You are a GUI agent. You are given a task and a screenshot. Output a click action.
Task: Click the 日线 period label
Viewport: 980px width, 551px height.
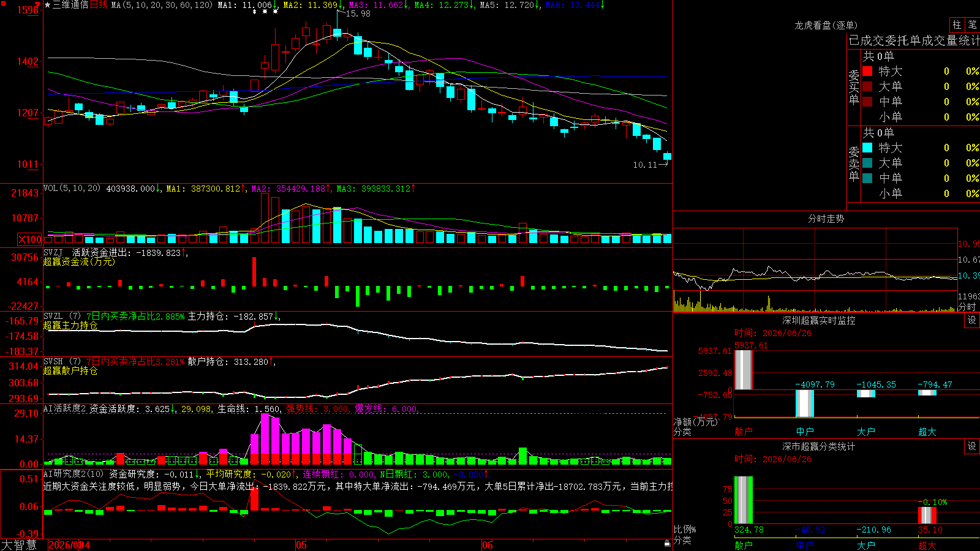[x=99, y=5]
